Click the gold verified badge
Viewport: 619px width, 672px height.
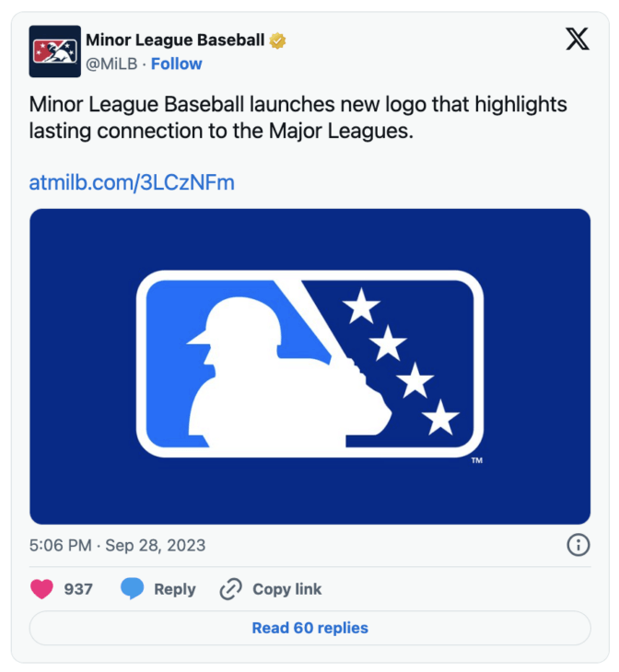coord(277,41)
